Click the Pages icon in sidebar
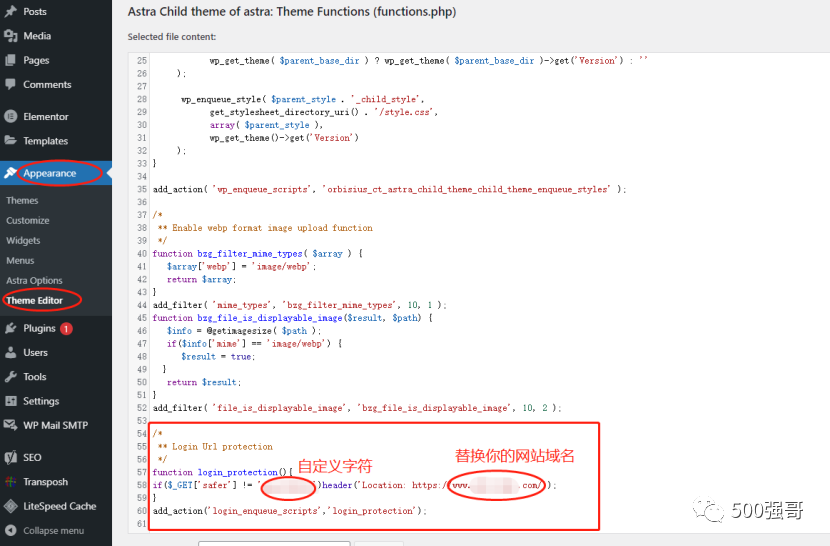Viewport: 830px width, 546px height. click(x=11, y=60)
